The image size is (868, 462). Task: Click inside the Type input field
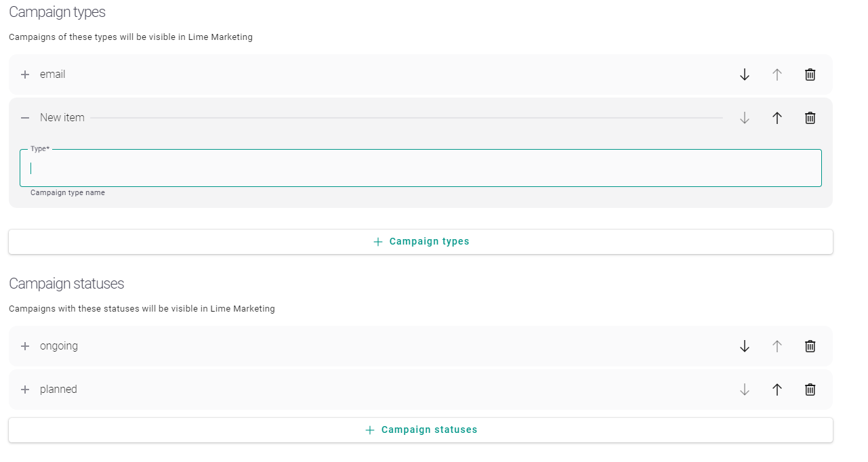420,167
